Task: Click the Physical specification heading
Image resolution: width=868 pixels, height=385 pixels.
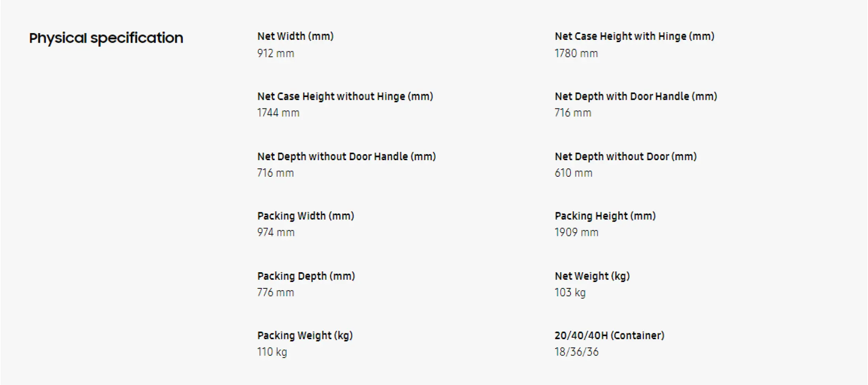Action: (x=106, y=38)
